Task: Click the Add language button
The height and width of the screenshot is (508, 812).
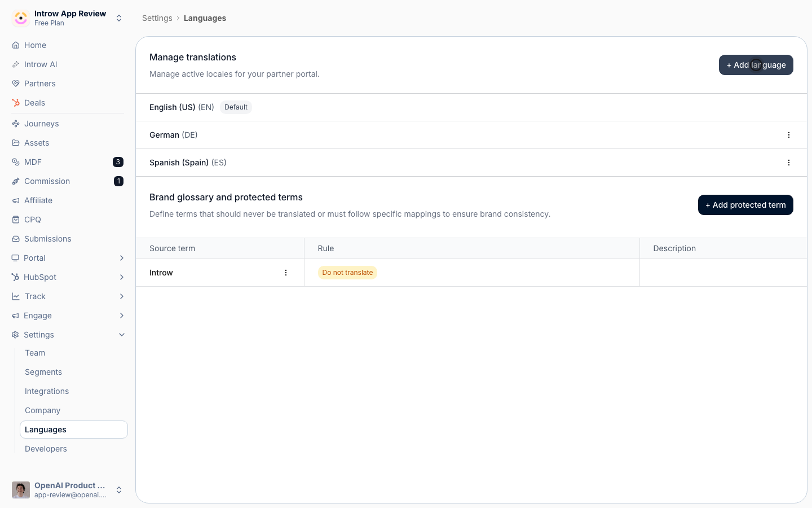Action: (x=756, y=65)
